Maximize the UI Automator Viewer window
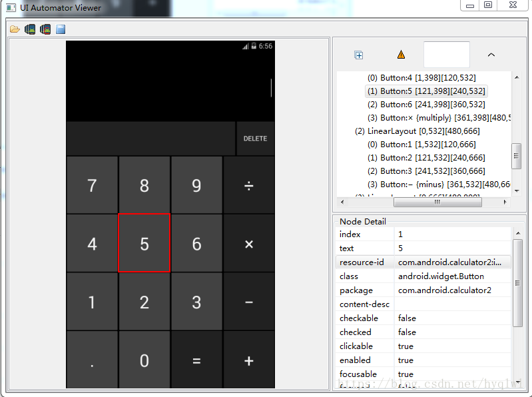532x397 pixels. coord(488,5)
